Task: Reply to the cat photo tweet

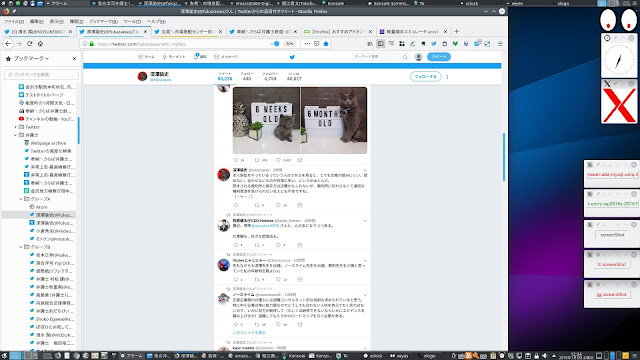Action: 236,160
